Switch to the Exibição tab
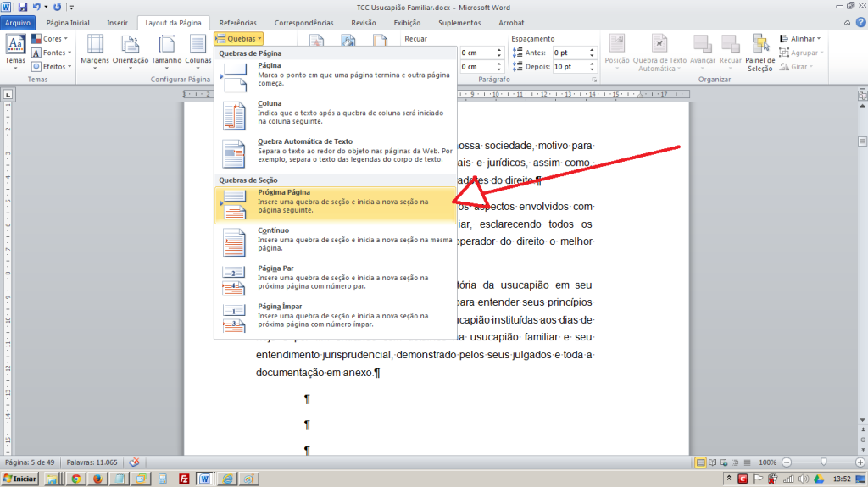This screenshot has height=487, width=868. click(x=407, y=23)
